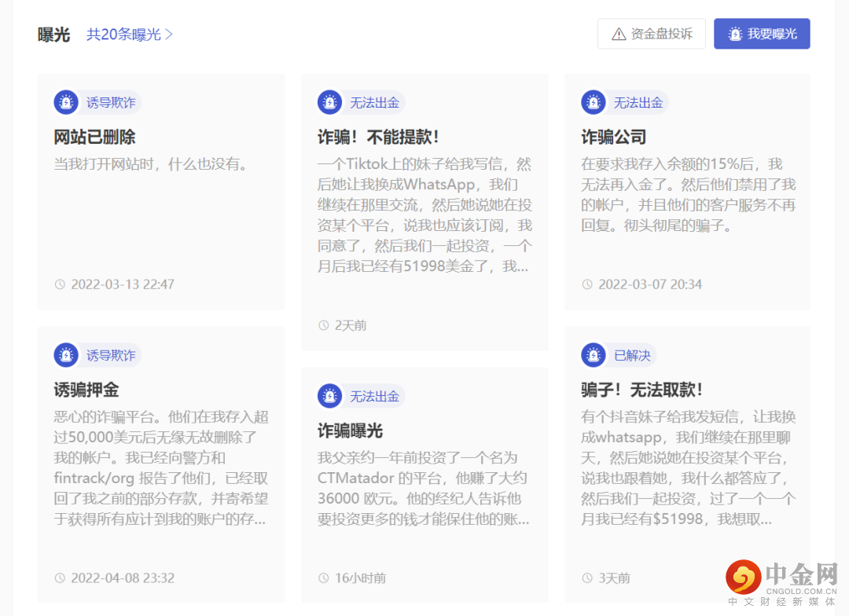Click the clock icon next to 16小时前
849x616 pixels.
tap(324, 577)
